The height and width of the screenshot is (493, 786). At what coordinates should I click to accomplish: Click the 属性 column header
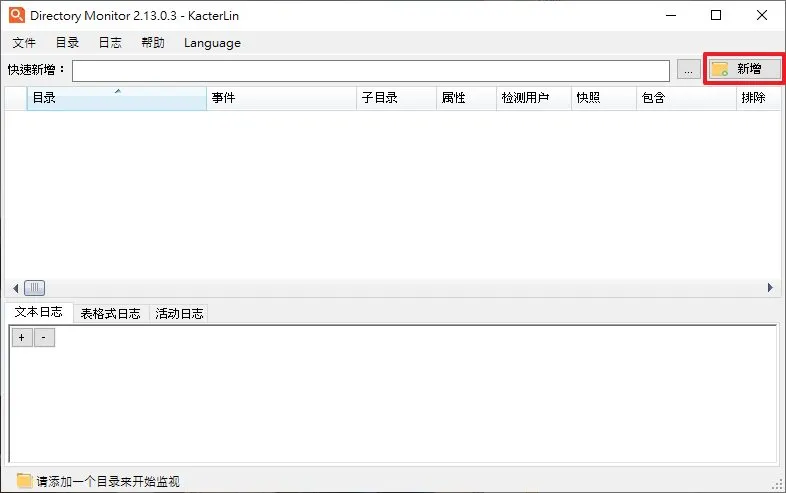pos(466,98)
